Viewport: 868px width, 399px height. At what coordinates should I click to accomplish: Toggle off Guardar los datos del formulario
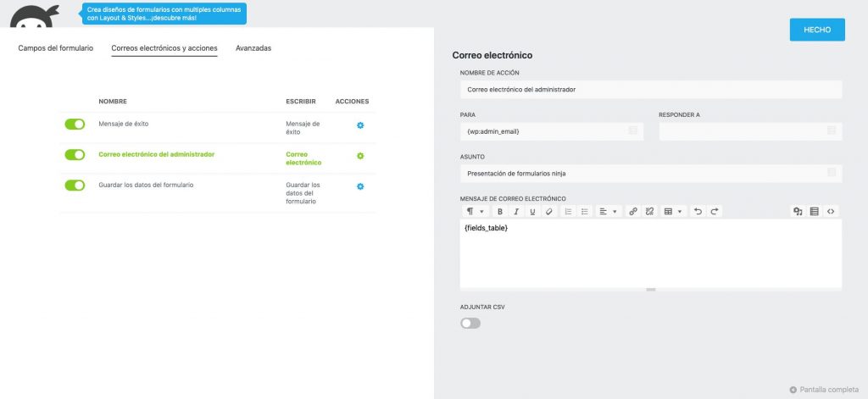pyautogui.click(x=75, y=185)
